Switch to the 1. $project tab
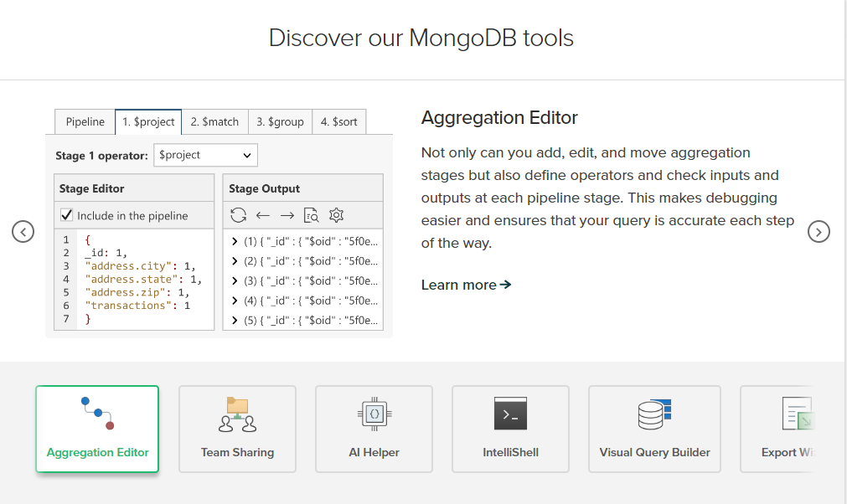The height and width of the screenshot is (504, 847). [148, 122]
